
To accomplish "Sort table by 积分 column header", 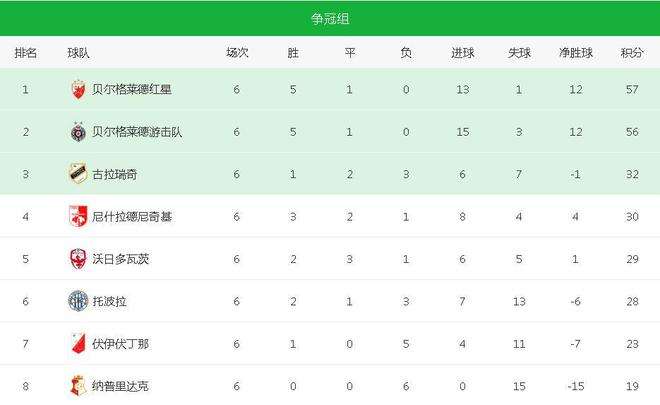I will click(x=632, y=53).
